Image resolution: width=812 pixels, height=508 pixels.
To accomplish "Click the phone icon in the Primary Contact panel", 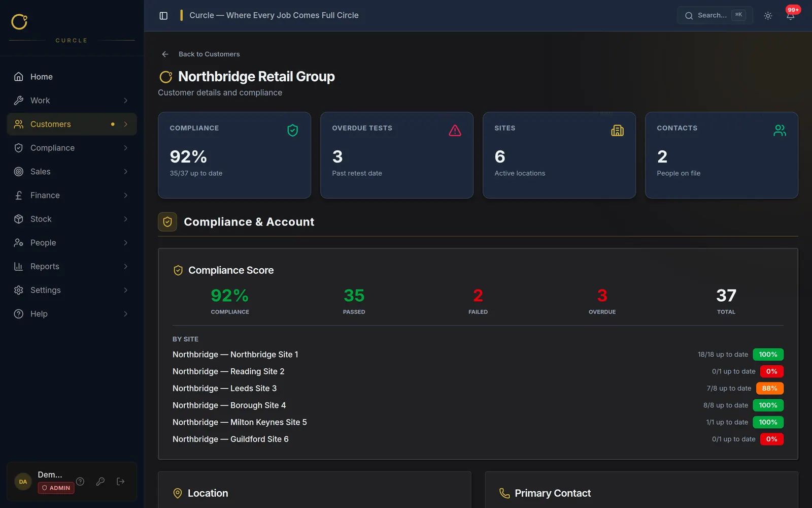I will point(504,493).
